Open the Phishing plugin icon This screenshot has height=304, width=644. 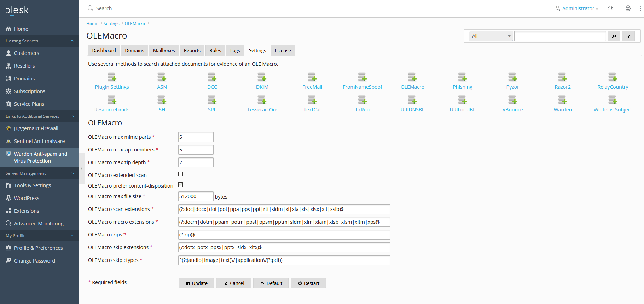[x=463, y=77]
